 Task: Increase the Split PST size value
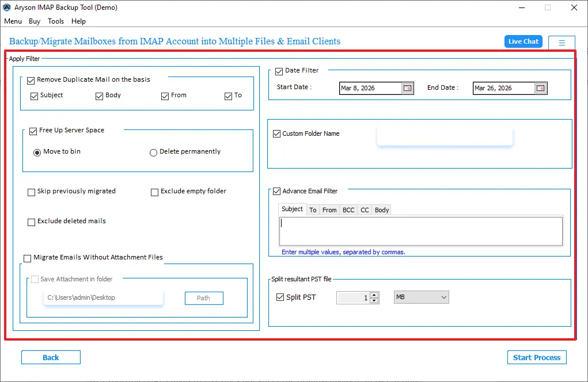(x=374, y=295)
